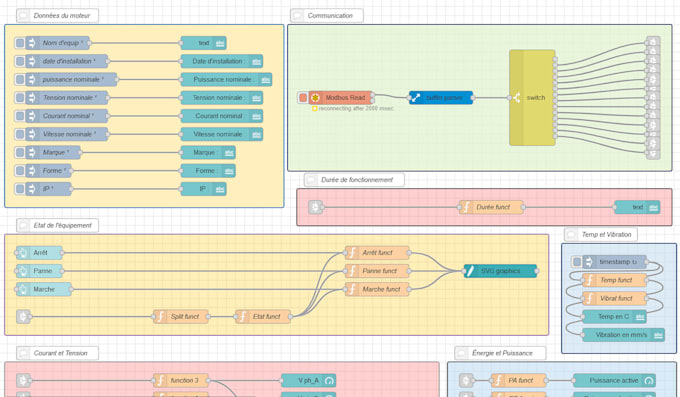Trigger the puissance nominale inject button
Image resolution: width=680 pixels, height=397 pixels.
(20, 79)
